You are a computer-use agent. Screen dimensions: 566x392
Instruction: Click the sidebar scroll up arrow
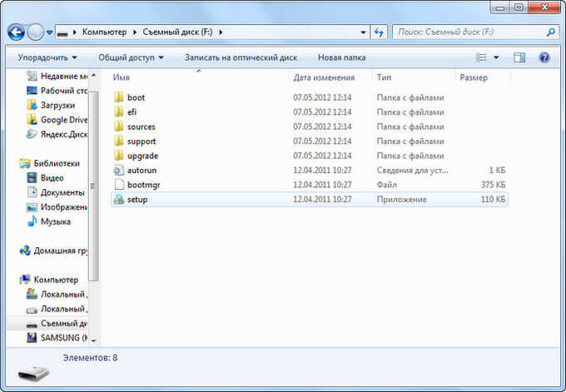click(93, 76)
